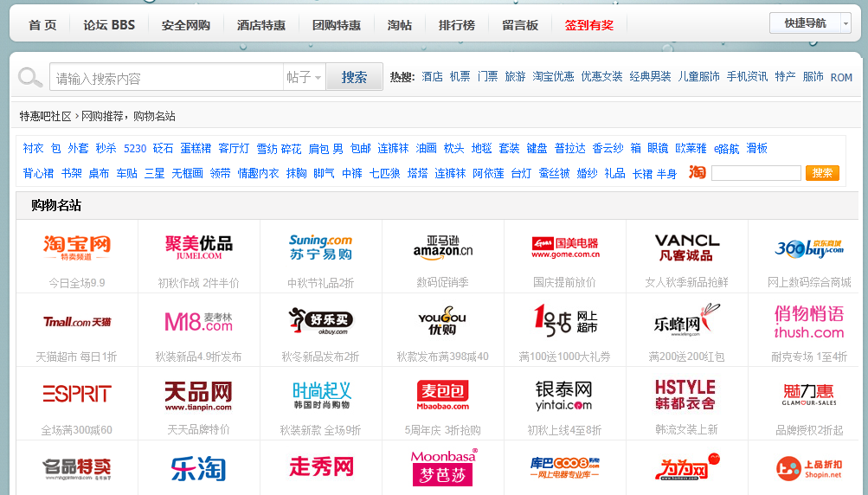Open the 1号店 supermarket logo tile
The image size is (868, 495).
click(x=565, y=321)
